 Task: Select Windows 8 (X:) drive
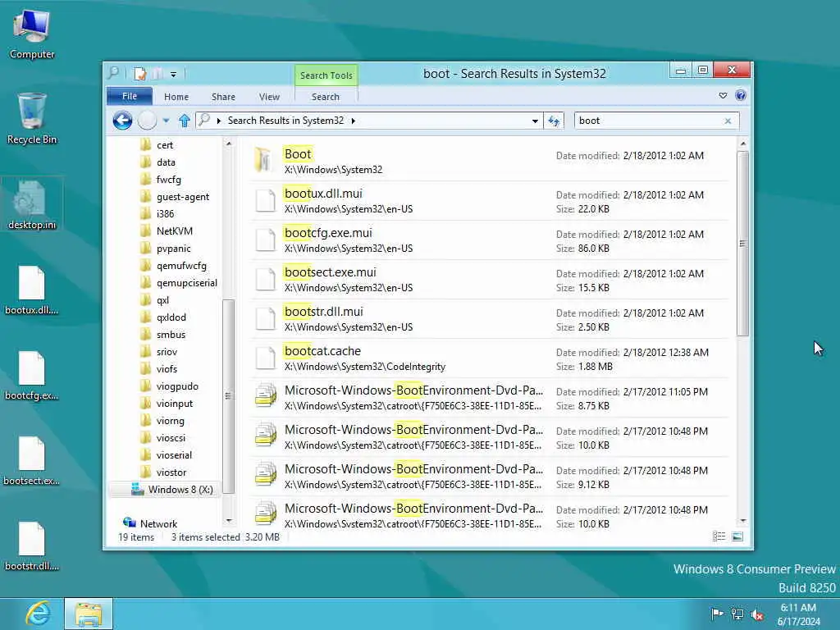click(x=172, y=490)
